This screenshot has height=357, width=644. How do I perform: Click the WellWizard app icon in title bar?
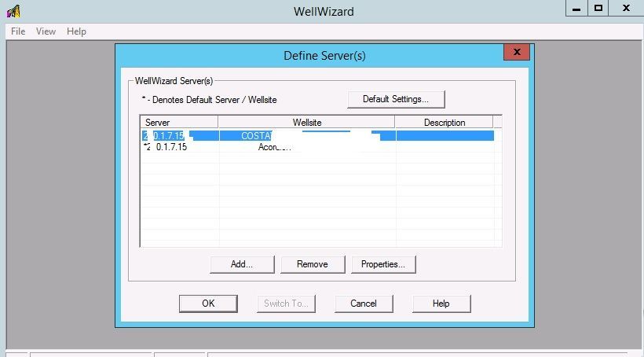[13, 11]
